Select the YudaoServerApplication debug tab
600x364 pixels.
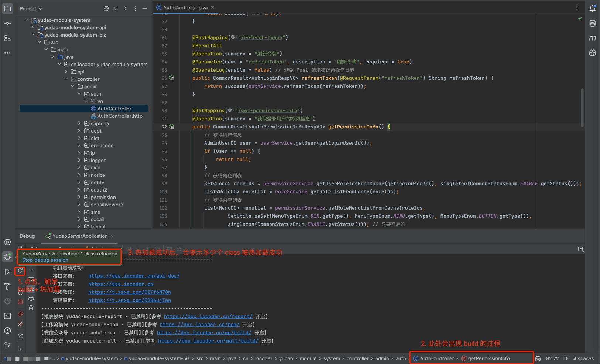pyautogui.click(x=80, y=236)
